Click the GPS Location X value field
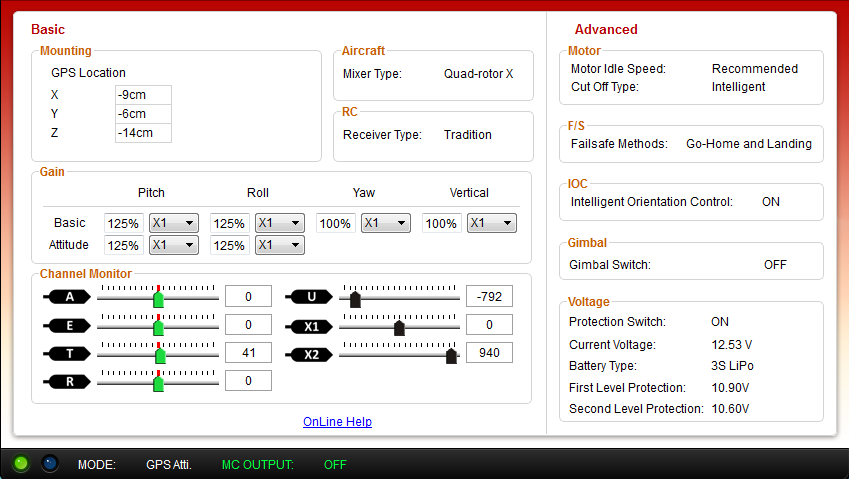Image resolution: width=849 pixels, height=479 pixels. [x=142, y=95]
